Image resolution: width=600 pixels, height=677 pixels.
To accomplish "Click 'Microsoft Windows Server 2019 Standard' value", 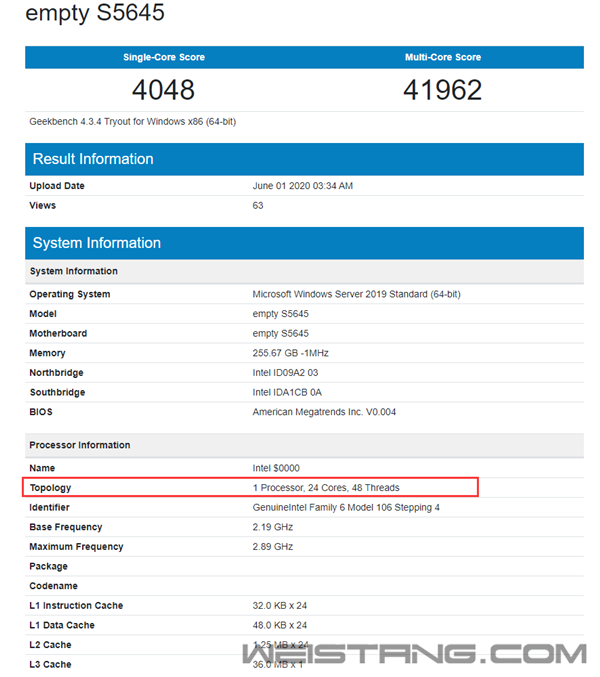I will click(357, 294).
